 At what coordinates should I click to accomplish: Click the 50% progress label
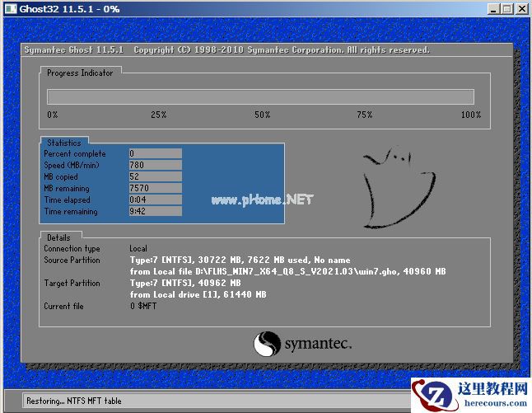[262, 115]
